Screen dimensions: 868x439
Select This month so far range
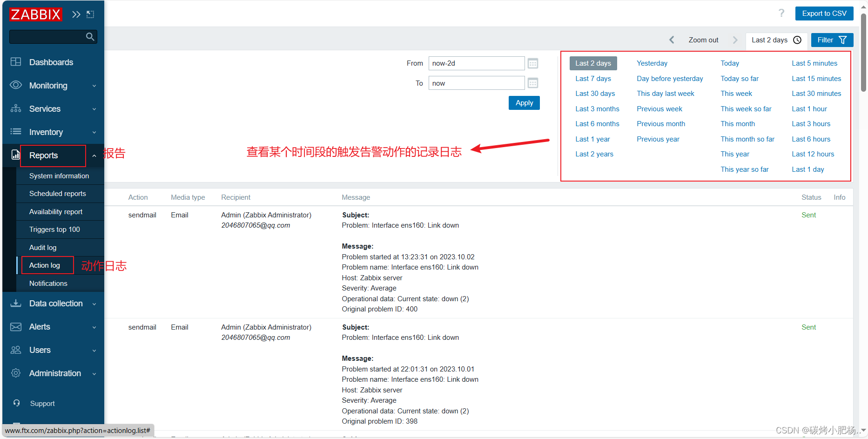[x=747, y=139]
